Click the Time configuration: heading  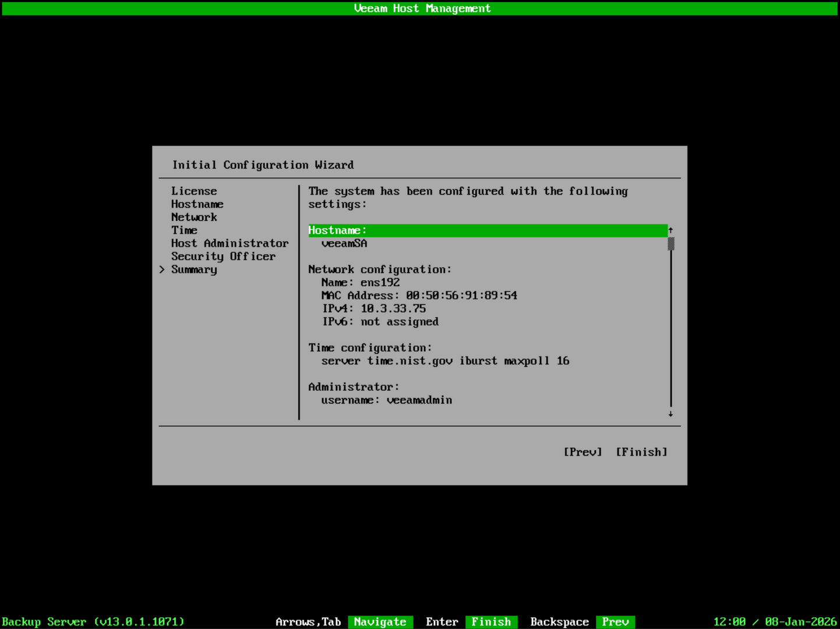point(370,348)
